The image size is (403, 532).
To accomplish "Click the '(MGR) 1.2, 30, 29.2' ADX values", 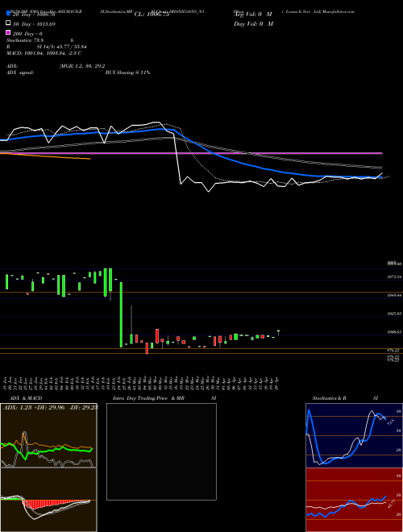I will [x=82, y=66].
